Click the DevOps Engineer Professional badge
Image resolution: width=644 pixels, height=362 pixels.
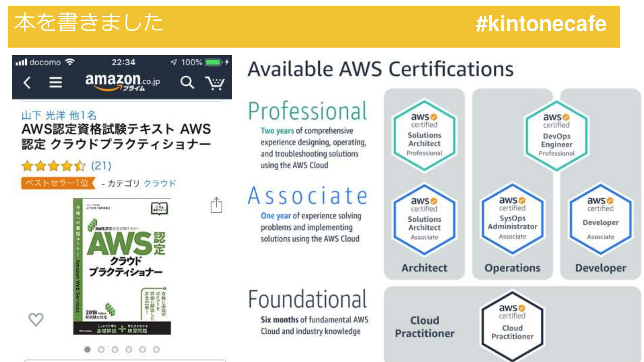pyautogui.click(x=556, y=136)
